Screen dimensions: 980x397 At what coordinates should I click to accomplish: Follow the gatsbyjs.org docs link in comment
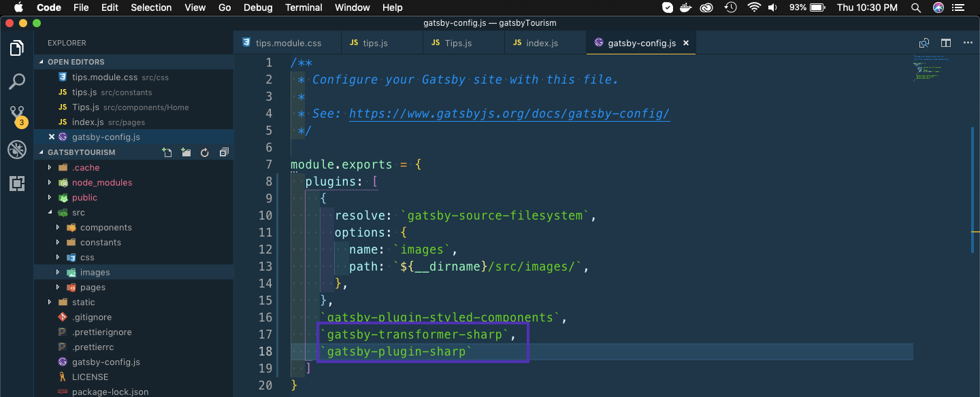coord(510,114)
